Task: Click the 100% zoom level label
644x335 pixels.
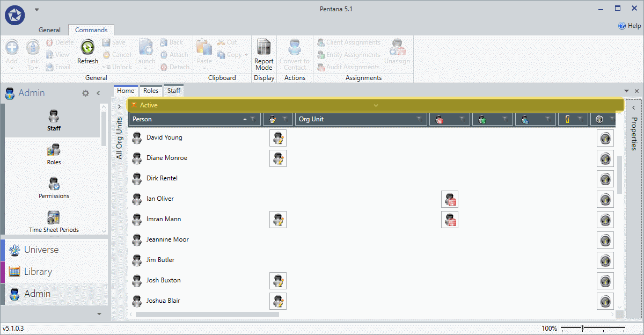Action: 549,328
